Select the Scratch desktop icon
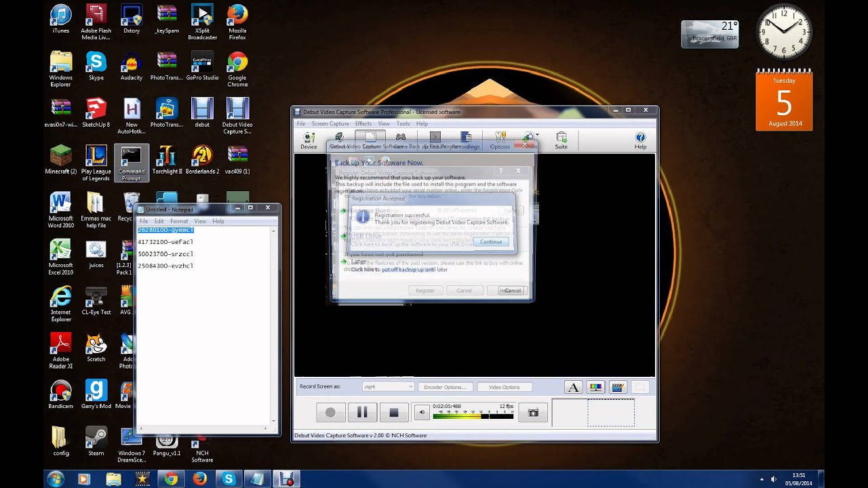The image size is (868, 488). click(96, 348)
